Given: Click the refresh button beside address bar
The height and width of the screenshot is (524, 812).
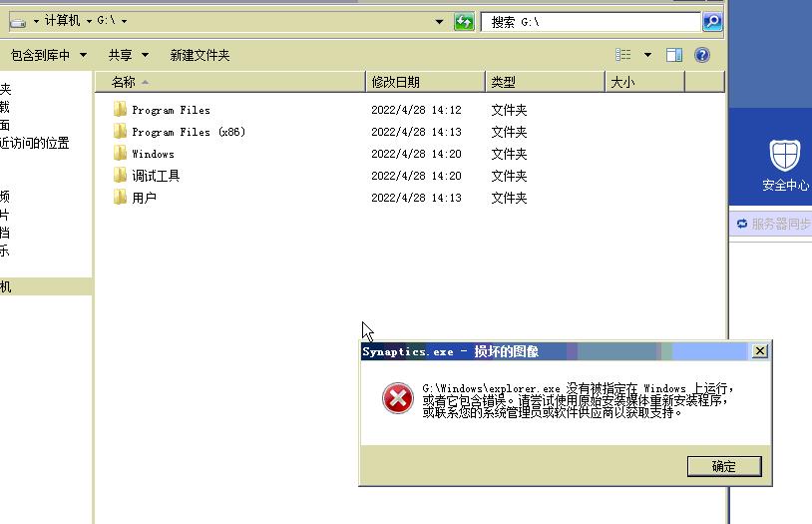Looking at the screenshot, I should [464, 22].
